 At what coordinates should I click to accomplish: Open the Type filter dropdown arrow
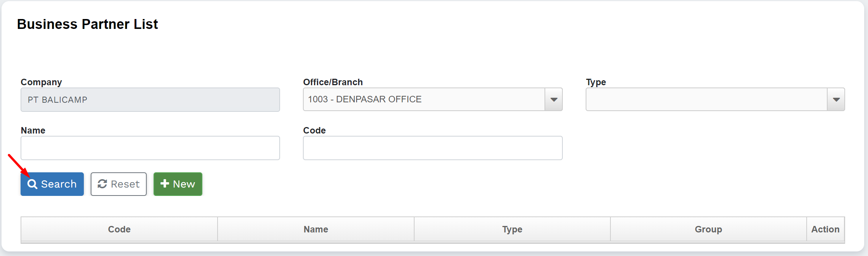836,100
